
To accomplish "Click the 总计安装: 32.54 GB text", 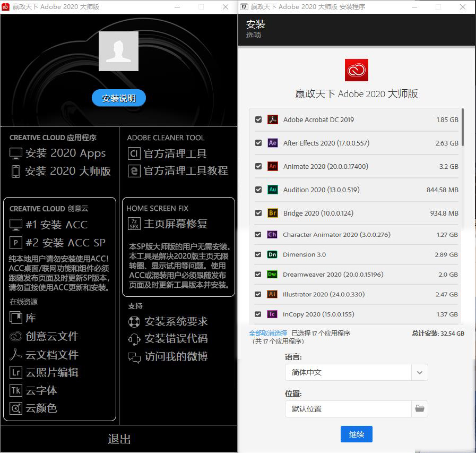I will tap(438, 334).
